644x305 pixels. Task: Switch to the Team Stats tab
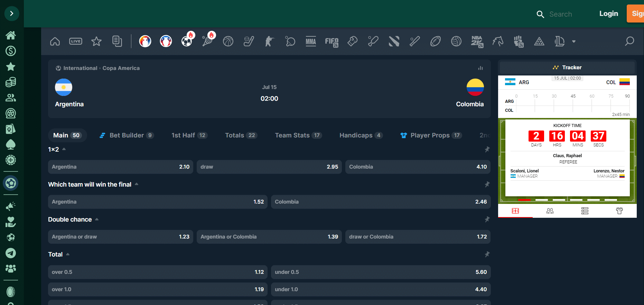[298, 135]
